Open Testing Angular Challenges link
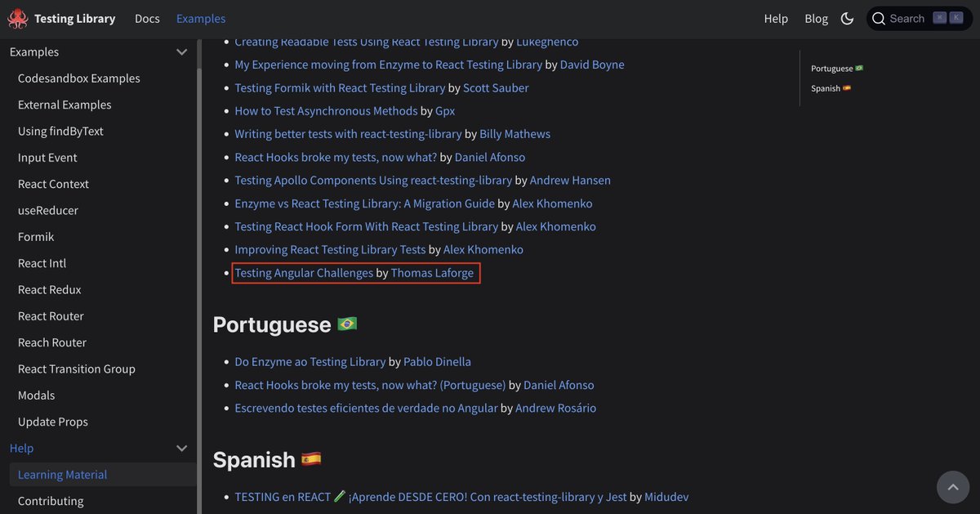The image size is (980, 514). coord(304,273)
